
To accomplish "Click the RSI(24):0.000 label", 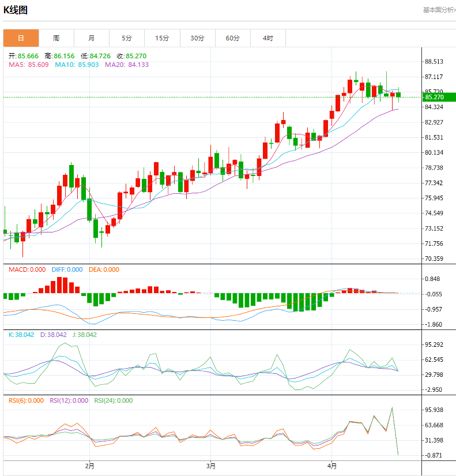I will (x=114, y=401).
